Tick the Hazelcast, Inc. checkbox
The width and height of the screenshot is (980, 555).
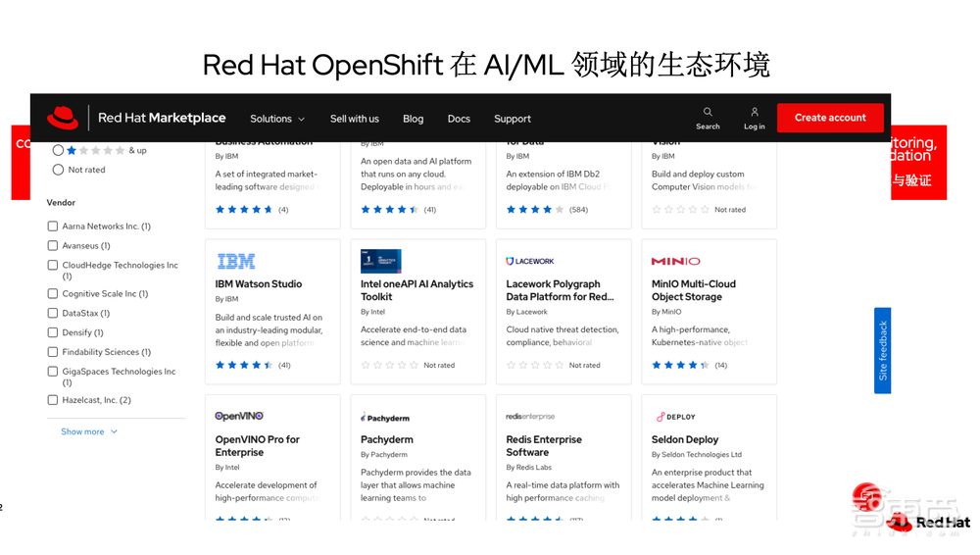tap(53, 400)
